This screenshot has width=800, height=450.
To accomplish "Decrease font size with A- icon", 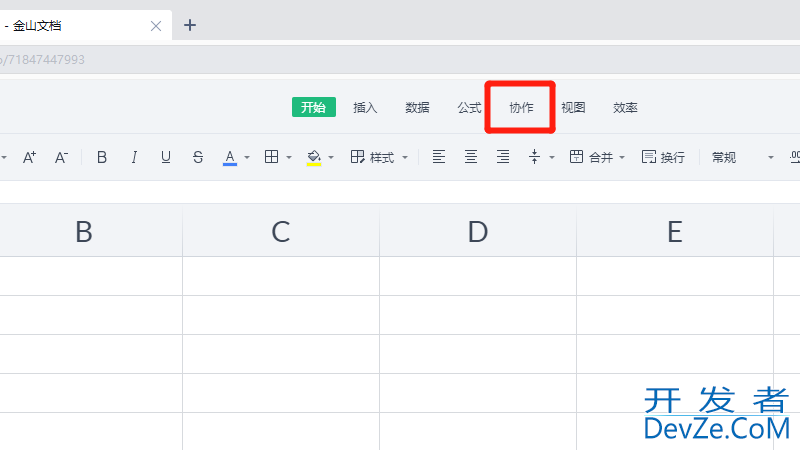I will (x=61, y=157).
